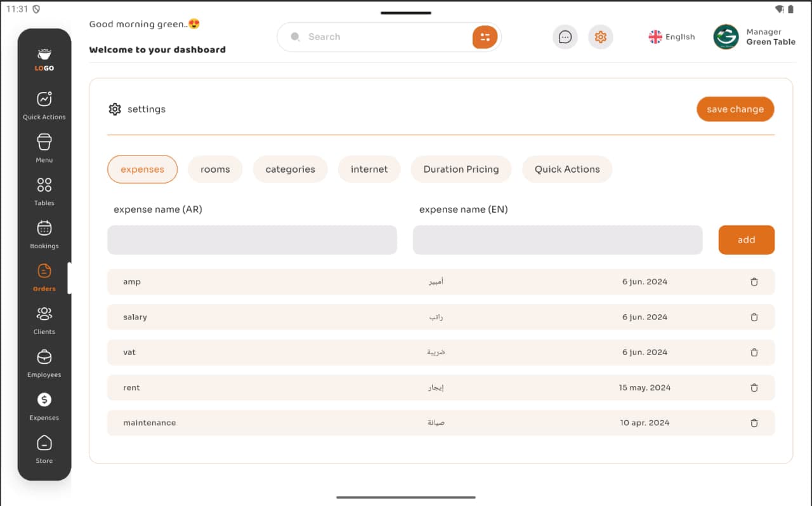Click the orange gear icon in header
The width and height of the screenshot is (812, 506).
(x=600, y=37)
